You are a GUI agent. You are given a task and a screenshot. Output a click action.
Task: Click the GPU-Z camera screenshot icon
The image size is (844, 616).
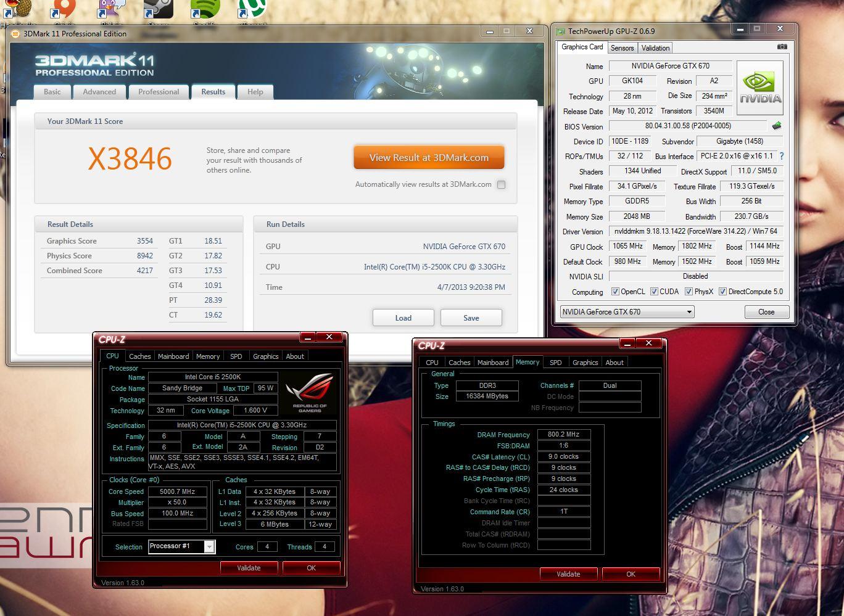[782, 47]
